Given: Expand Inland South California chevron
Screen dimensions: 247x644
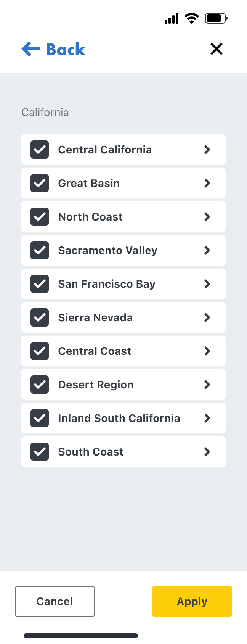Looking at the screenshot, I should [x=207, y=418].
